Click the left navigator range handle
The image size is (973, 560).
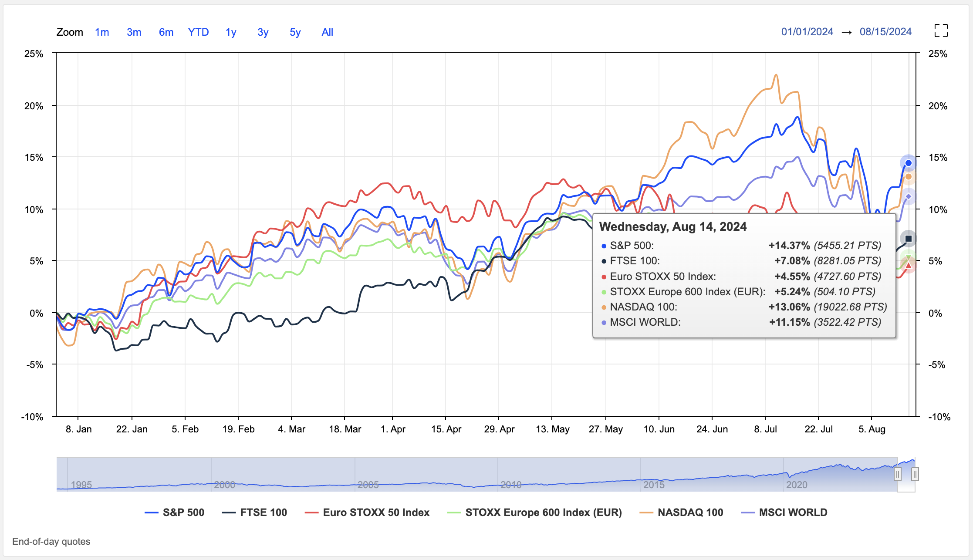point(898,474)
